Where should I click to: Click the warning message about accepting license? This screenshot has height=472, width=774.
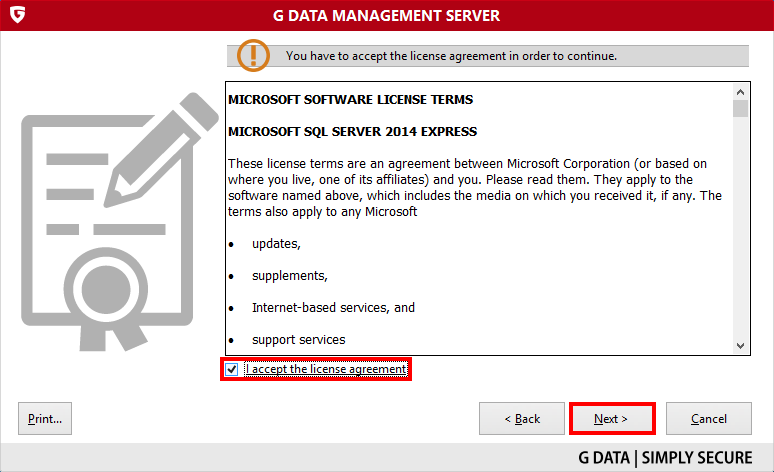[x=451, y=56]
